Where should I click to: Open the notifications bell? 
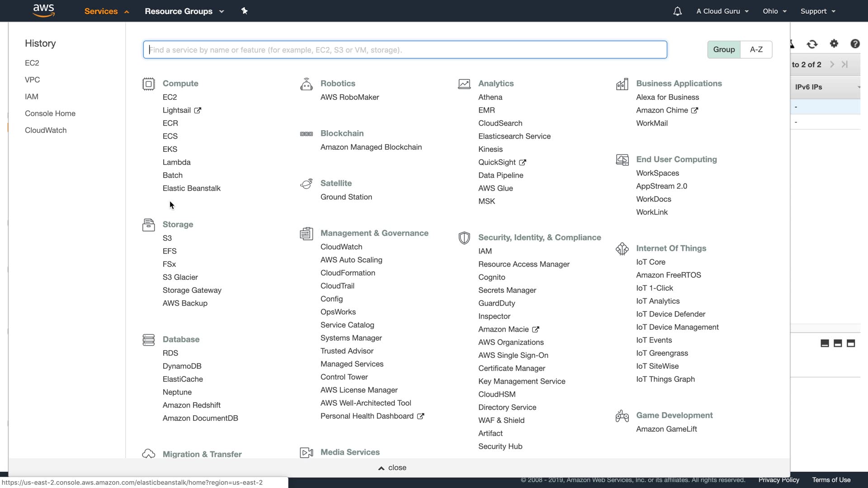click(x=677, y=11)
